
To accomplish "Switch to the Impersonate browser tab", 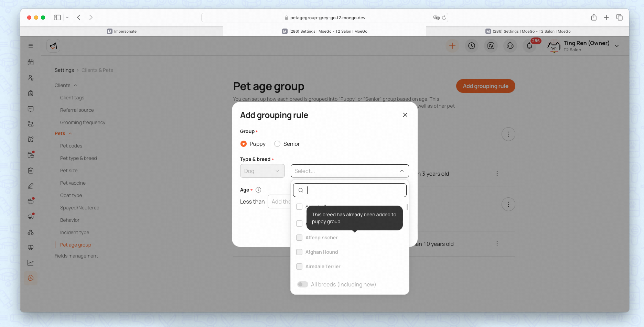I will tap(122, 31).
